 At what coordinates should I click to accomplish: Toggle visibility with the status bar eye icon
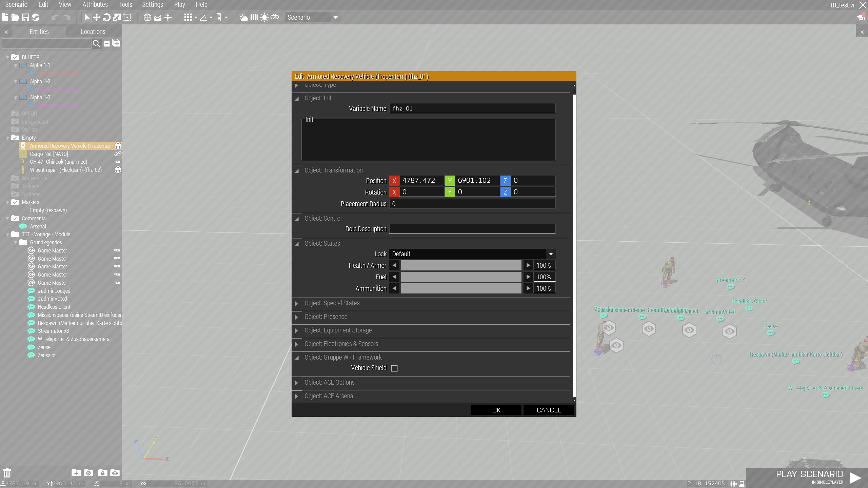143,484
